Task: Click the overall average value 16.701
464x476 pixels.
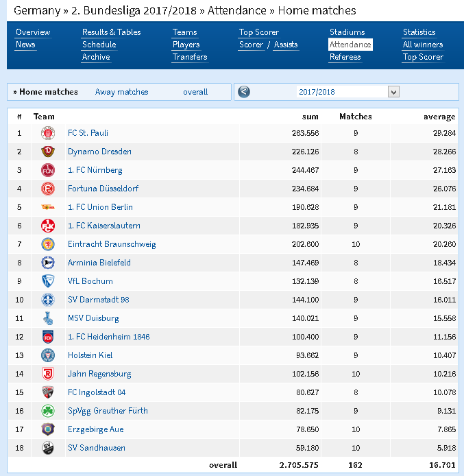Action: [442, 465]
